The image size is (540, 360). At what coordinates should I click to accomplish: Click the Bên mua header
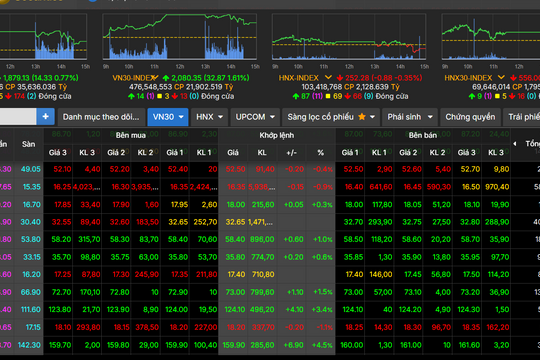(131, 135)
